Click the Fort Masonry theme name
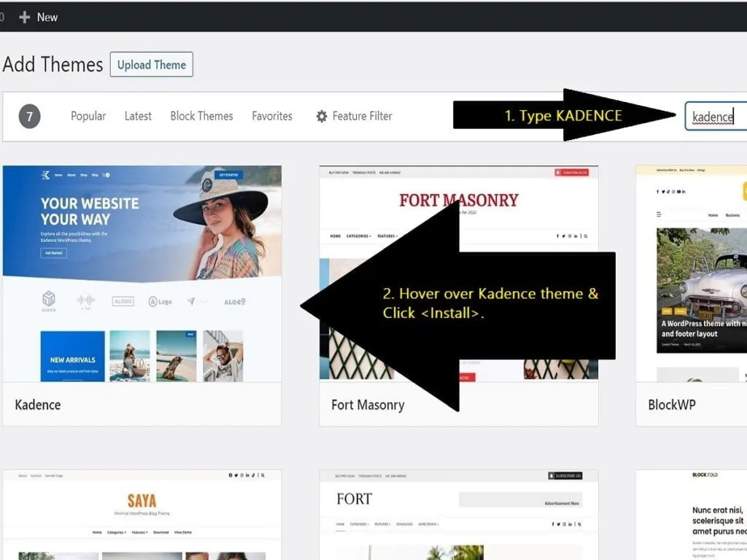The width and height of the screenshot is (747, 560). point(368,405)
